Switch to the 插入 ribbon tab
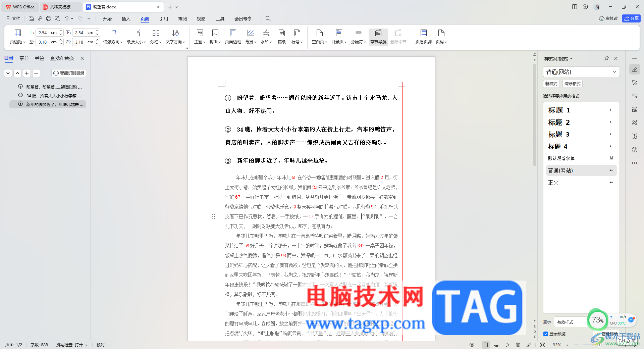The height and width of the screenshot is (349, 644). (x=126, y=19)
